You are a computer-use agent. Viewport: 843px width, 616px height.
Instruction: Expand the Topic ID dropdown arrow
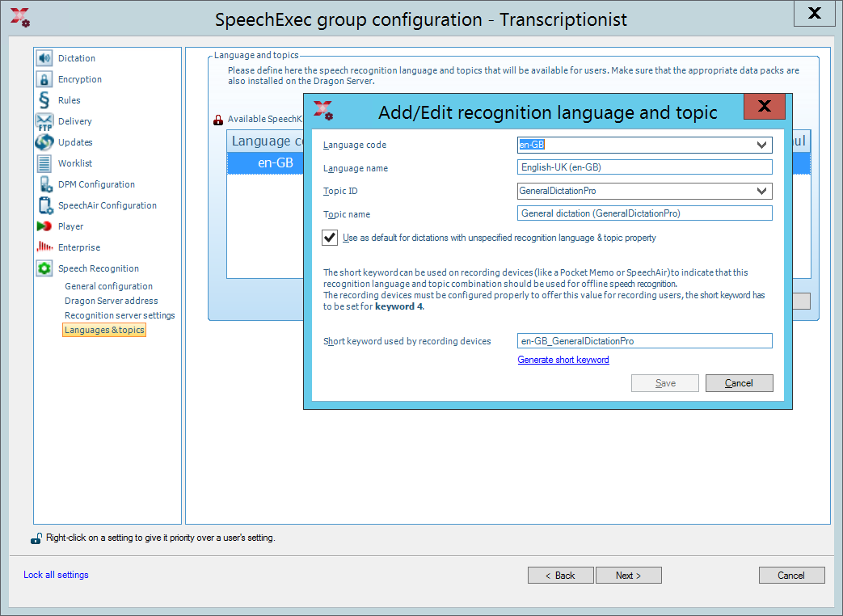(761, 192)
